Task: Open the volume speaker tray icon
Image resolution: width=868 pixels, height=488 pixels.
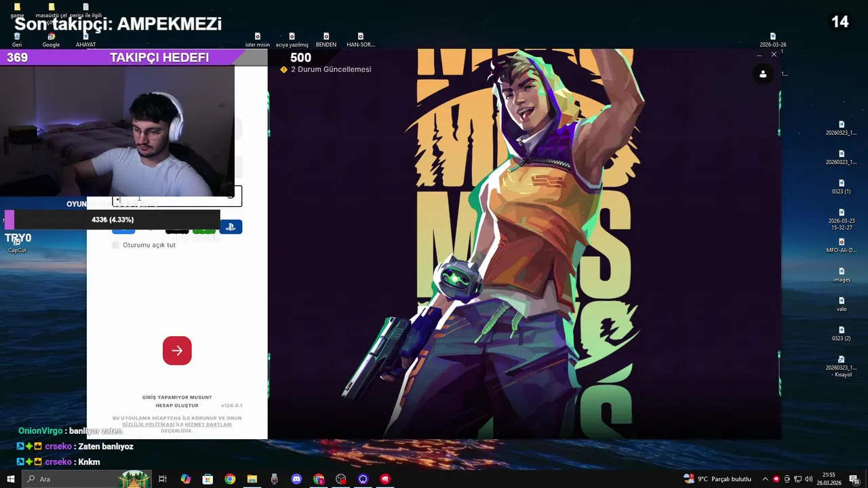Action: coord(808,479)
